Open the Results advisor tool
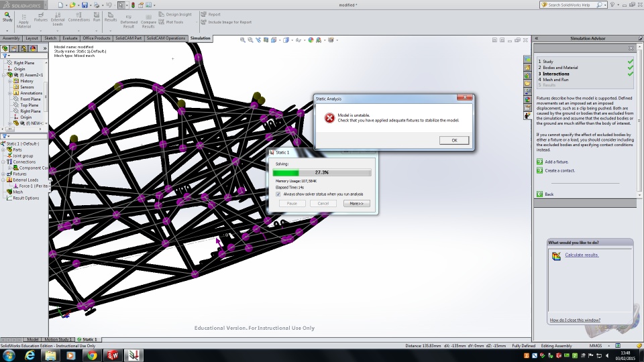 click(x=111, y=17)
